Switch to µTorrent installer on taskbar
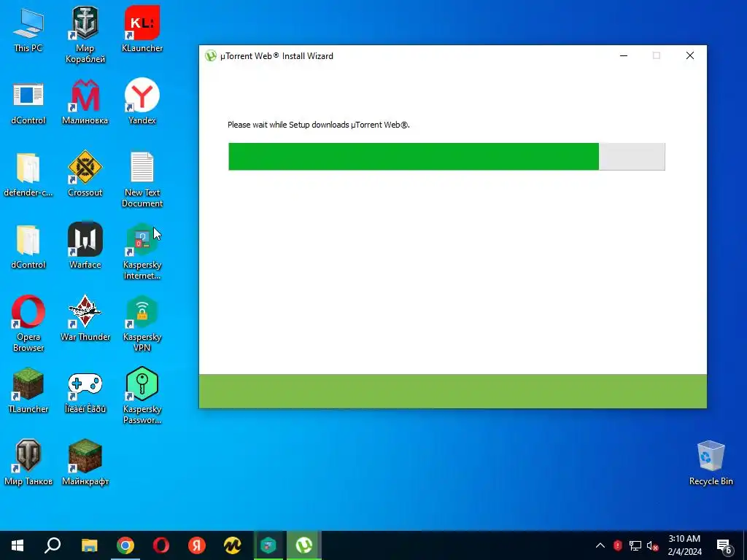 tap(304, 545)
